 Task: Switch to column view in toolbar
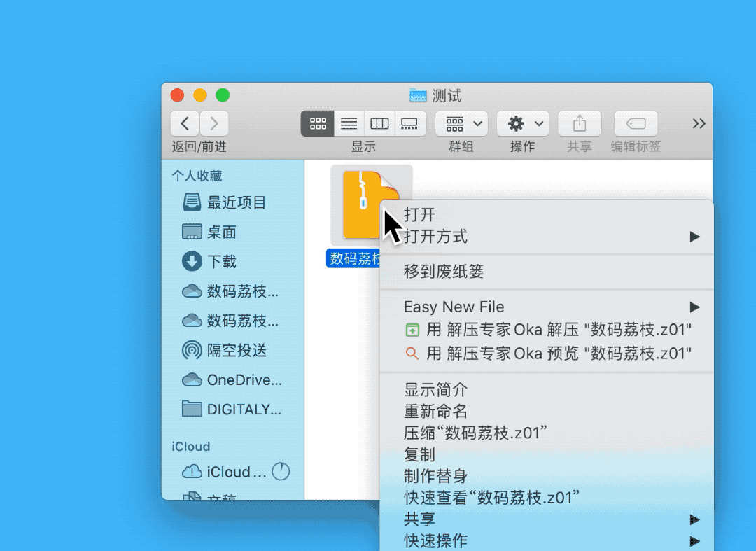pos(379,124)
